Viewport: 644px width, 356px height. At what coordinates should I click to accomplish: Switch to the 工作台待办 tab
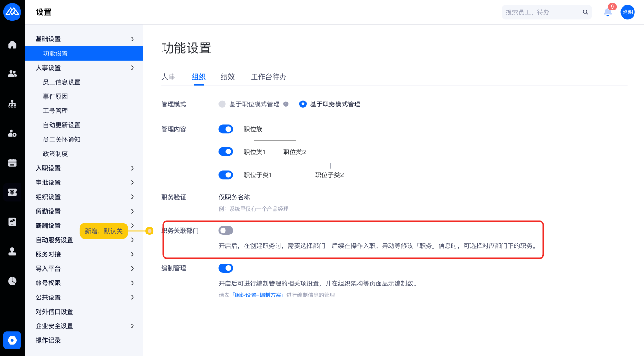coord(269,77)
